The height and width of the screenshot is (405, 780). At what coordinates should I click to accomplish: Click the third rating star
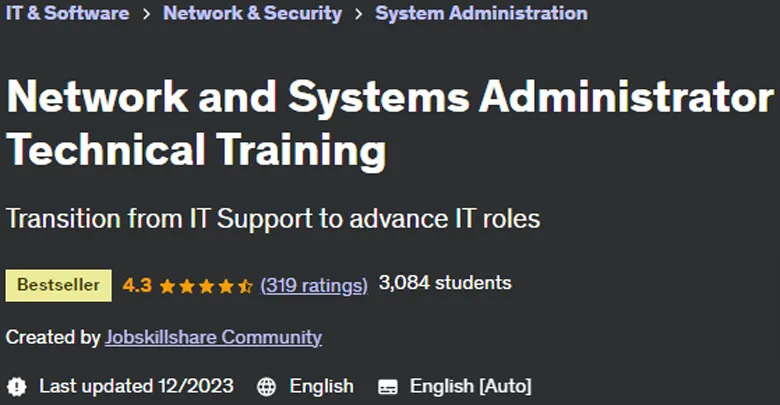[206, 286]
